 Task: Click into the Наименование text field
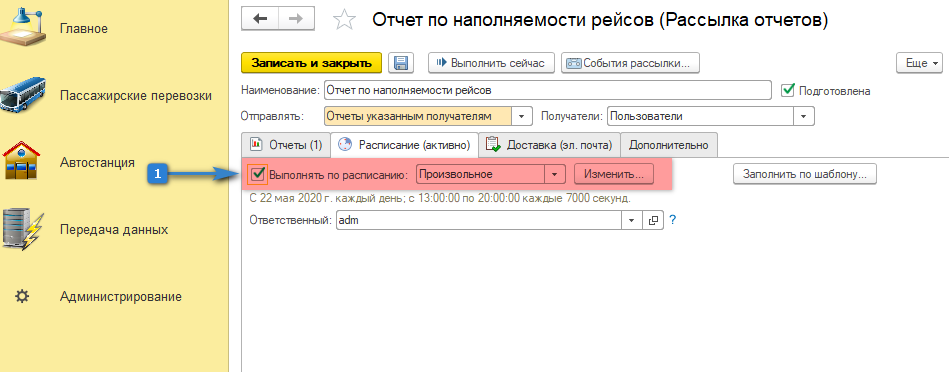point(548,90)
